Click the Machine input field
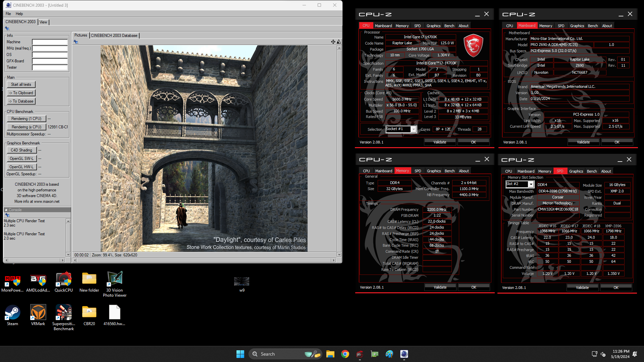644x362 pixels. (50, 42)
